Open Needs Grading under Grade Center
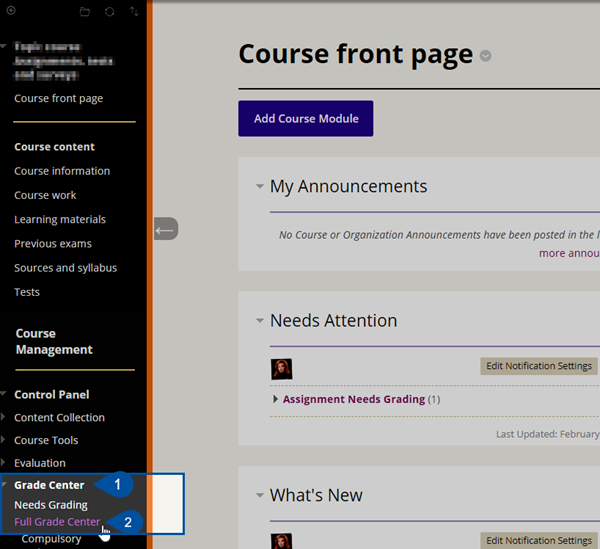 pyautogui.click(x=51, y=505)
